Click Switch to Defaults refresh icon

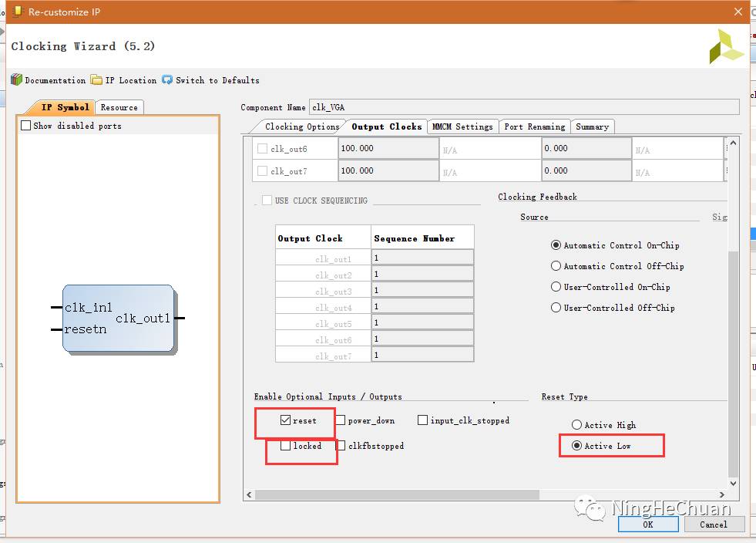point(167,80)
